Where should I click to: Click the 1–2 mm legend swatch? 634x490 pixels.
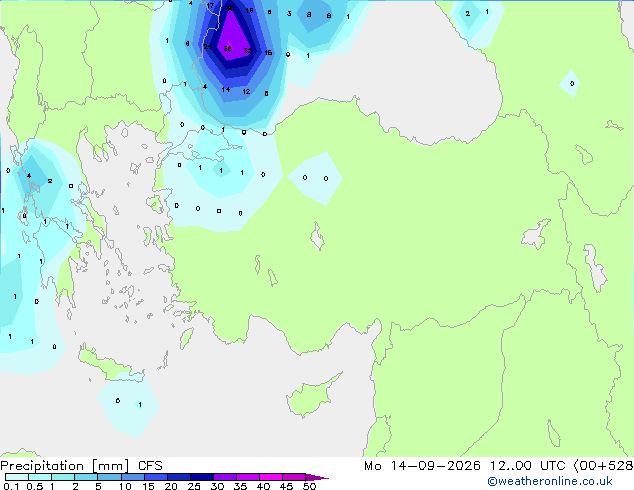pos(63,477)
